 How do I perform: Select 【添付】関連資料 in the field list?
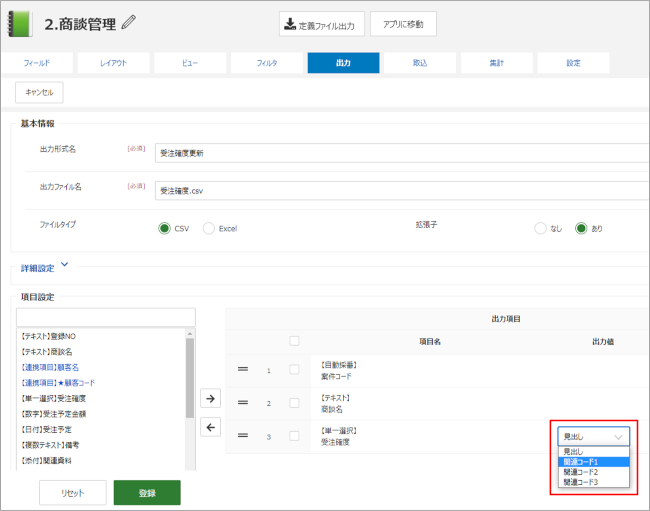point(46,460)
